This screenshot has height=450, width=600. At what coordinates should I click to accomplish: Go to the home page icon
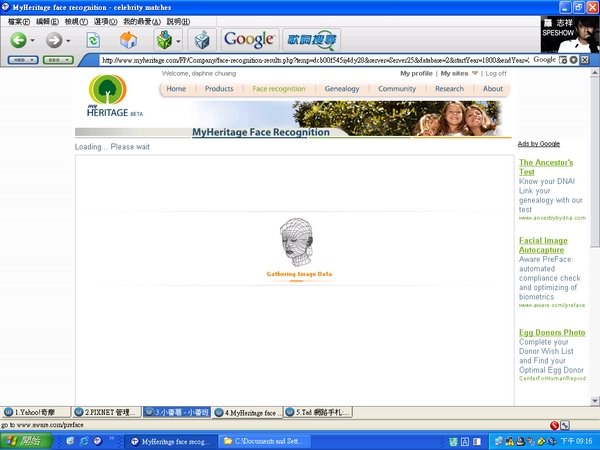(128, 40)
